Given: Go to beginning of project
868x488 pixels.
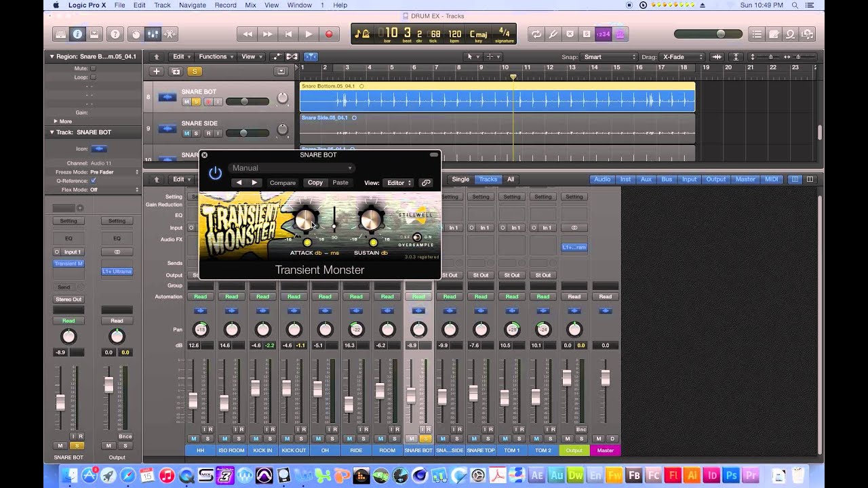Looking at the screenshot, I should 288,34.
